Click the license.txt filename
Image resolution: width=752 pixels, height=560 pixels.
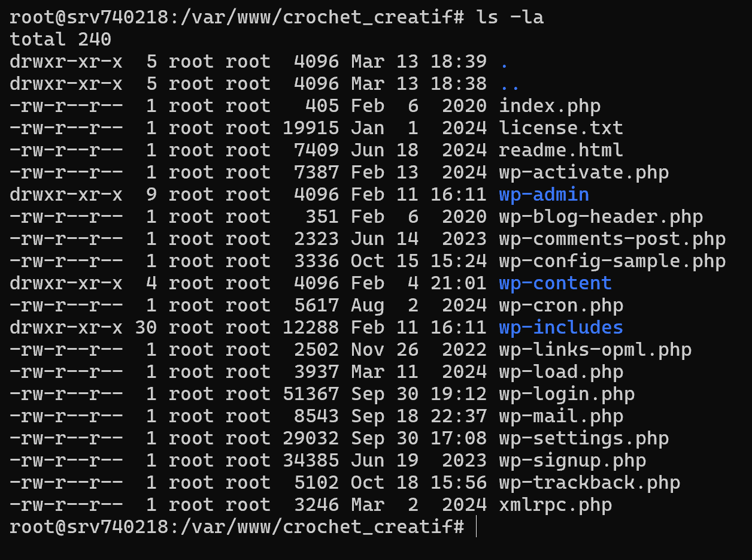click(561, 128)
